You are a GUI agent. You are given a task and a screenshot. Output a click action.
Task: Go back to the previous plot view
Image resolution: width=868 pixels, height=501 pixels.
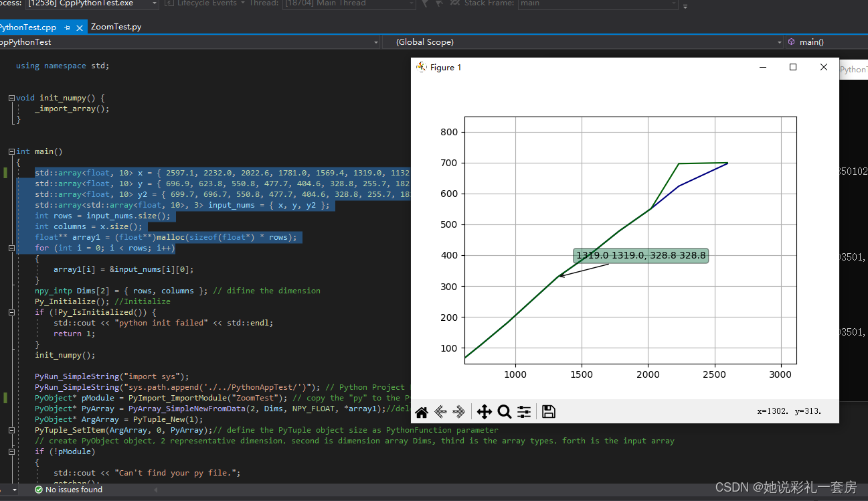pyautogui.click(x=440, y=412)
